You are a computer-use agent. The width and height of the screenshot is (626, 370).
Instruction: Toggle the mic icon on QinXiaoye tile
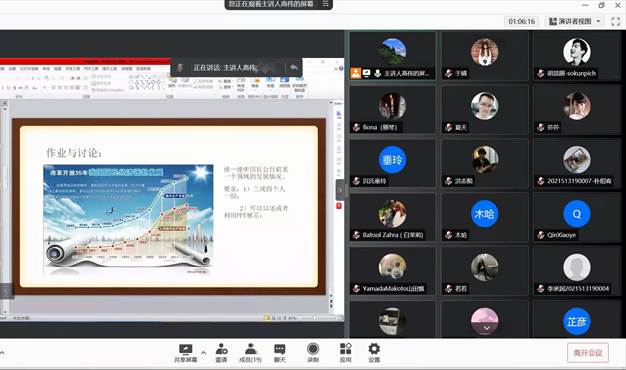541,235
